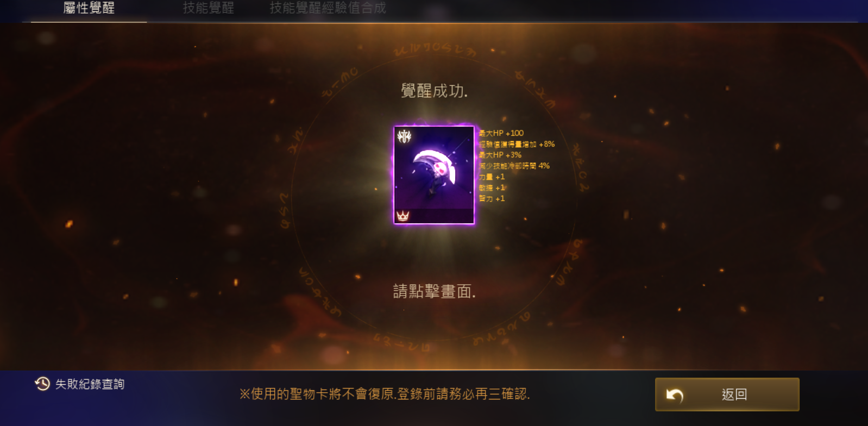Click the 敏捷 +1 stat line

492,187
